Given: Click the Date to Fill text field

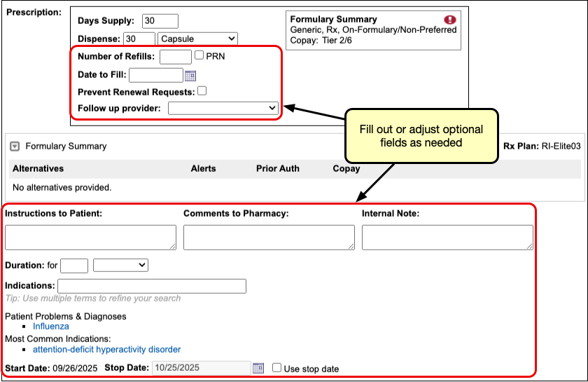Looking at the screenshot, I should click(155, 76).
